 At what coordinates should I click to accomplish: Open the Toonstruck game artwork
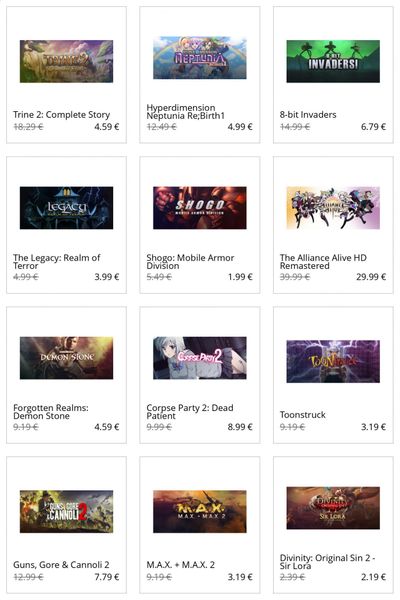(333, 361)
